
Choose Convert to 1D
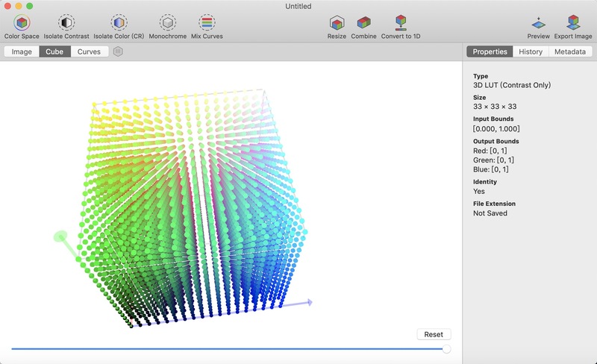tap(401, 28)
